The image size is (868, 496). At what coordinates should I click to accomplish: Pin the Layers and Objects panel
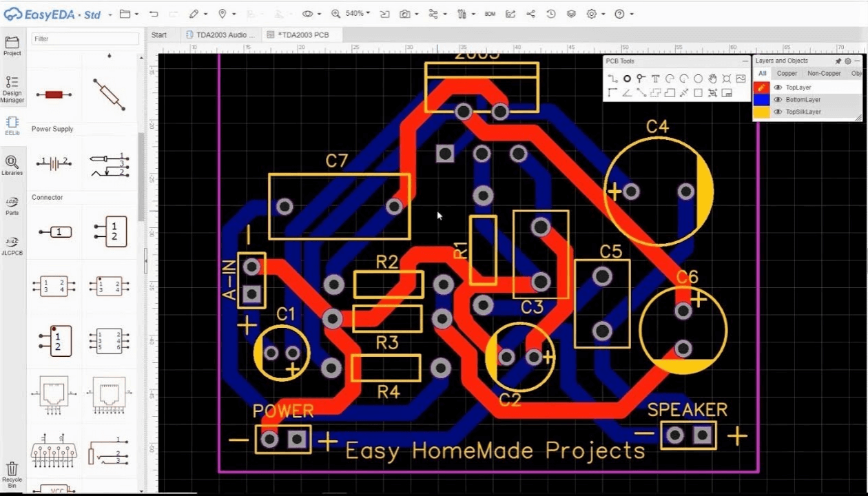coord(838,61)
